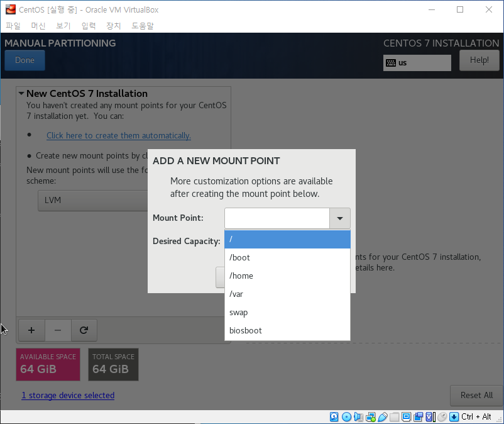The width and height of the screenshot is (504, 424).
Task: Click the optical disc status icon
Action: tap(346, 417)
